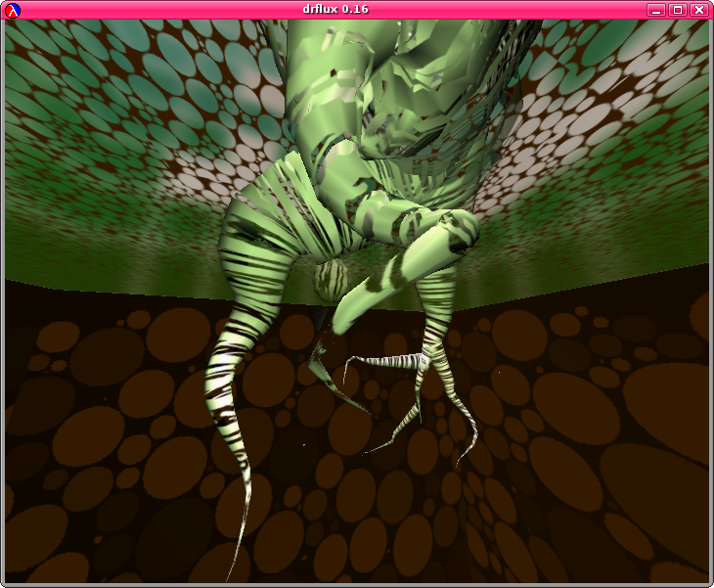The height and width of the screenshot is (588, 714).
Task: Open the window menu icon in title bar
Action: pos(13,10)
